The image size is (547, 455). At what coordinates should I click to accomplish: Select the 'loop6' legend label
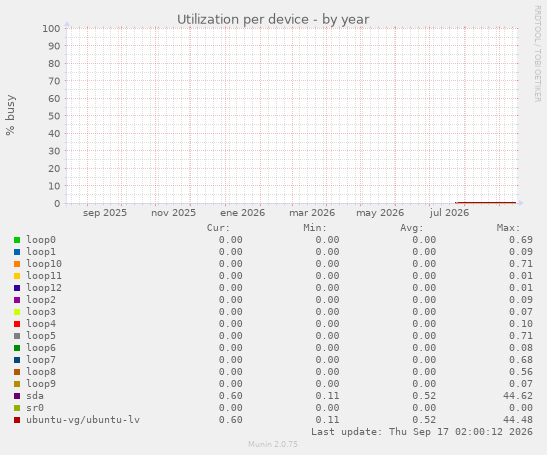click(41, 348)
